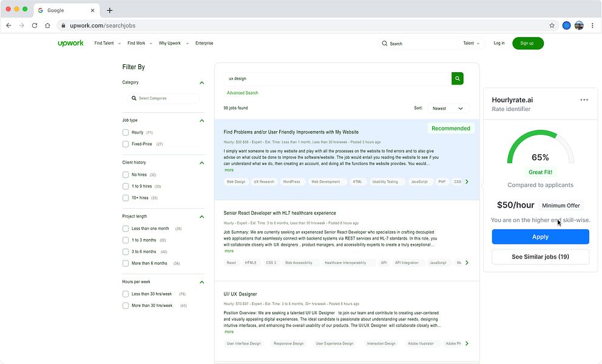
Task: Collapse the Client history section
Action: [201, 163]
